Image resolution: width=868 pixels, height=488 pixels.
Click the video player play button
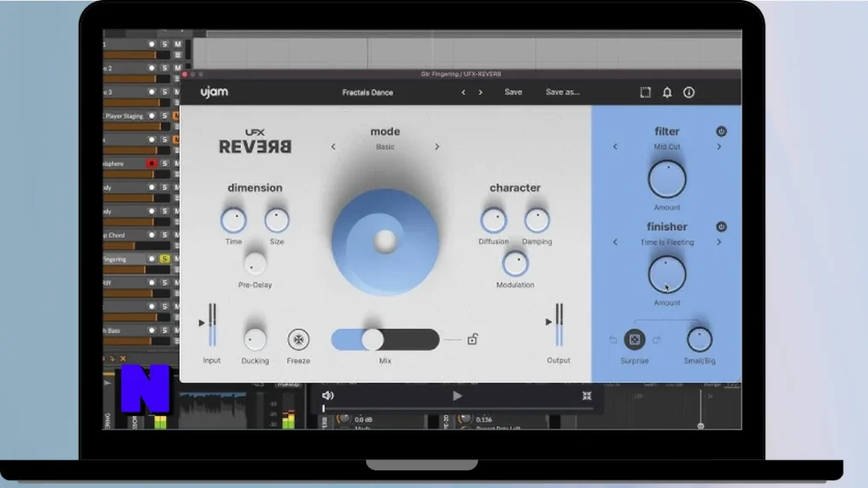[x=457, y=396]
